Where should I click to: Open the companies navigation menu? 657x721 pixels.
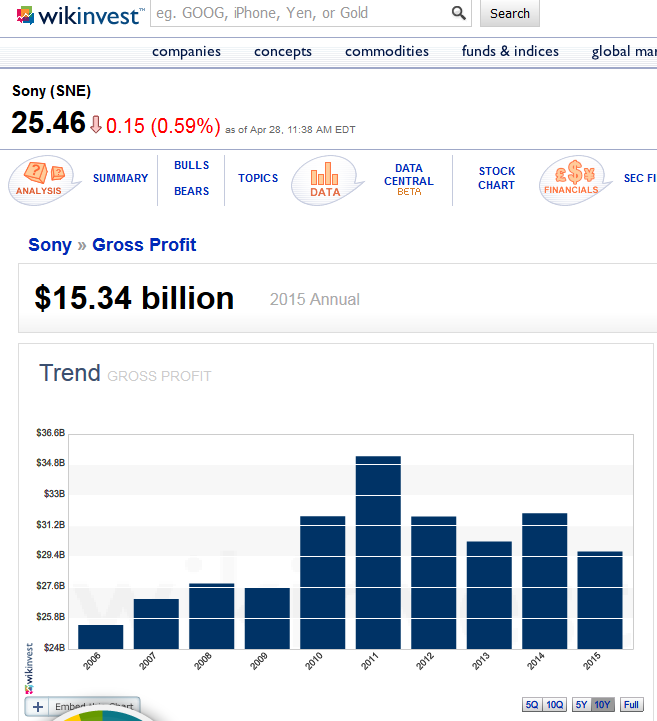pos(186,51)
